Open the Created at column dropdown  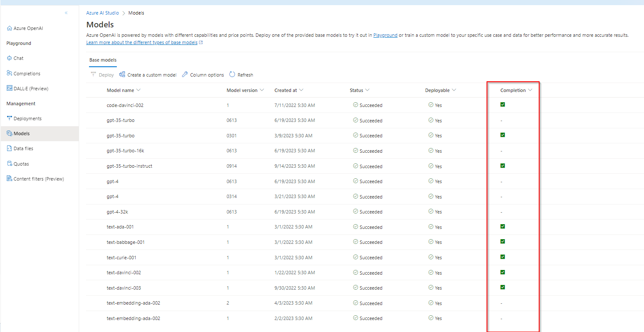coord(301,90)
